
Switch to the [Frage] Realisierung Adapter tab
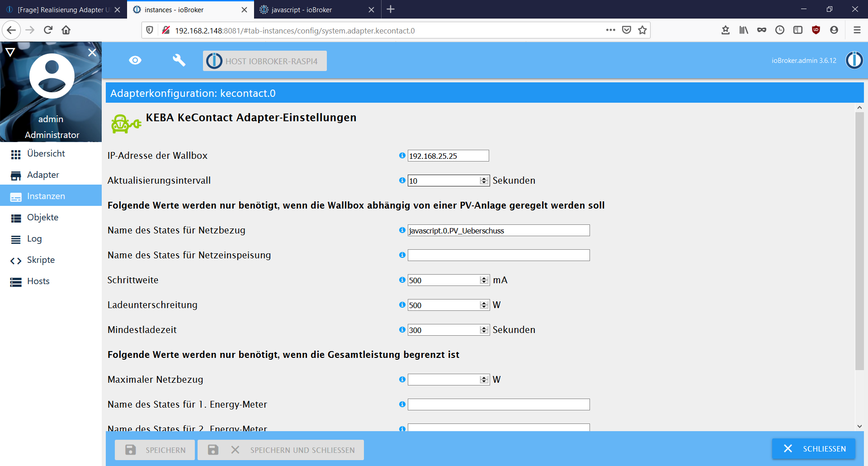coord(63,10)
